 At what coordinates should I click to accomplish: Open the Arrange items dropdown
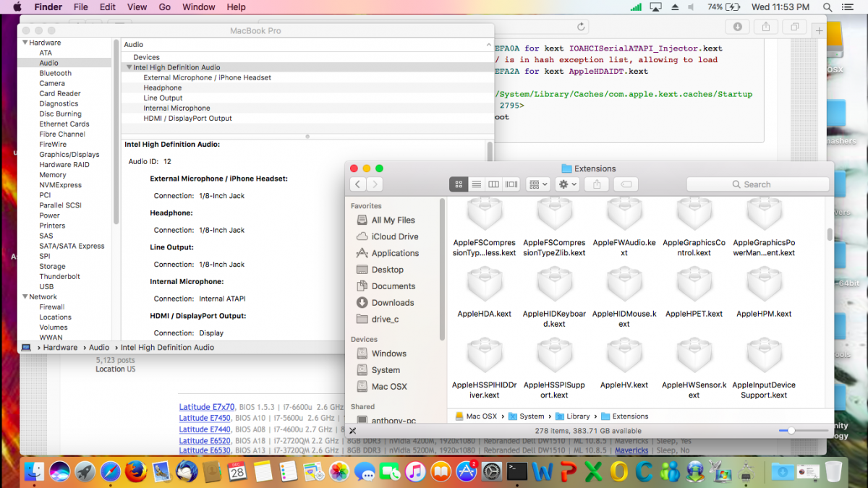538,184
